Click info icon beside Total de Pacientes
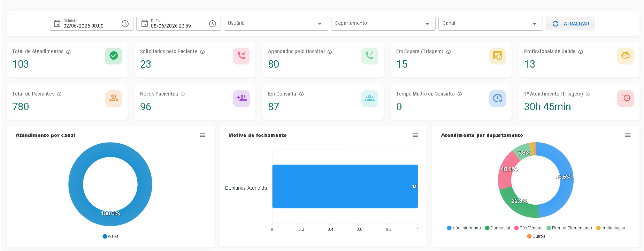Screen dimensions: 644x251 click(59, 94)
